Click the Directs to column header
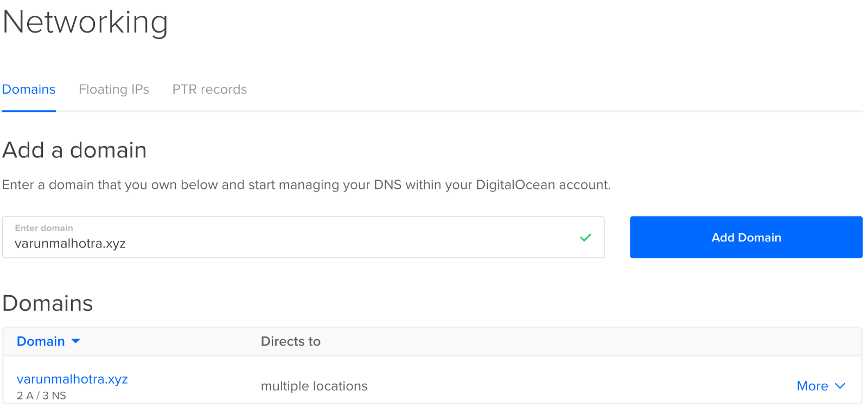The width and height of the screenshot is (868, 407). [291, 341]
